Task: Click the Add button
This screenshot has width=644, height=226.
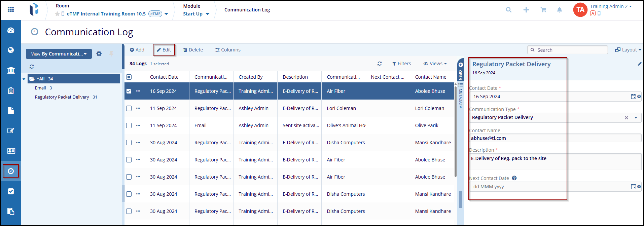Action: [137, 50]
